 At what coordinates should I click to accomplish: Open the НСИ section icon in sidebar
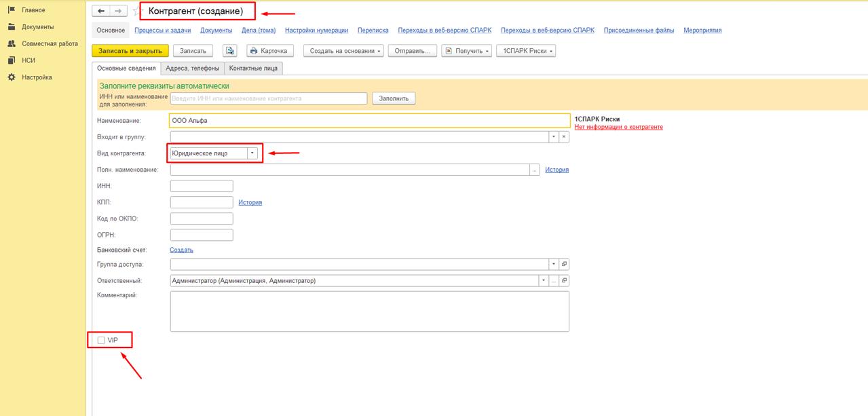[12, 60]
